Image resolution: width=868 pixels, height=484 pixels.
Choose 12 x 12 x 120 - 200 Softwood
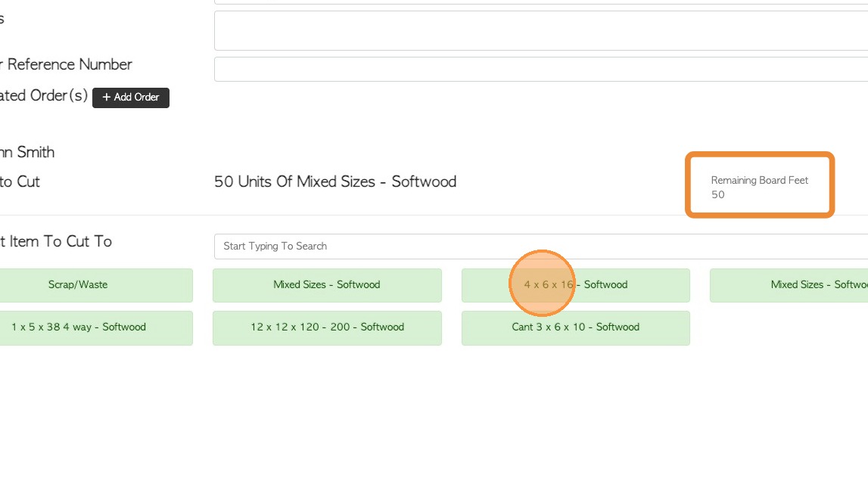click(x=327, y=327)
